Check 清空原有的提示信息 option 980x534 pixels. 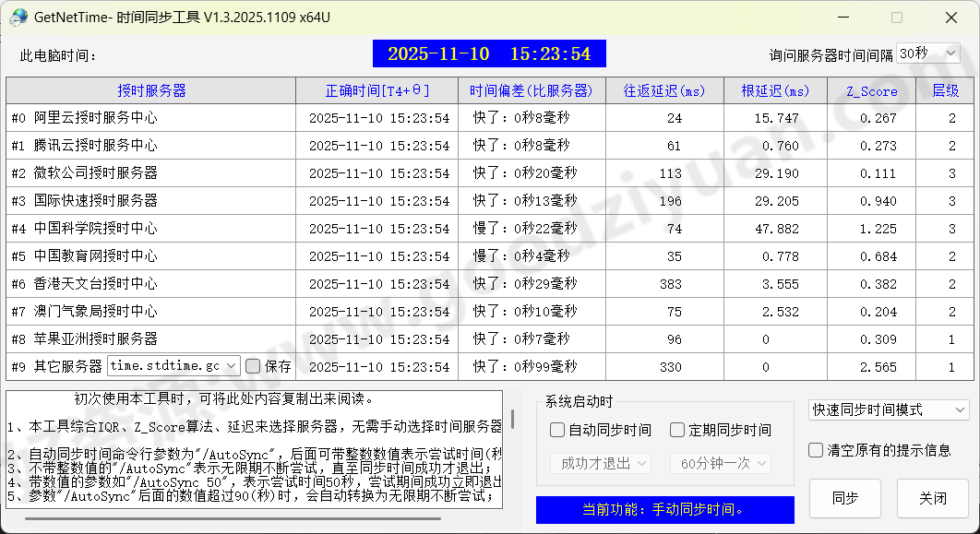(x=816, y=450)
